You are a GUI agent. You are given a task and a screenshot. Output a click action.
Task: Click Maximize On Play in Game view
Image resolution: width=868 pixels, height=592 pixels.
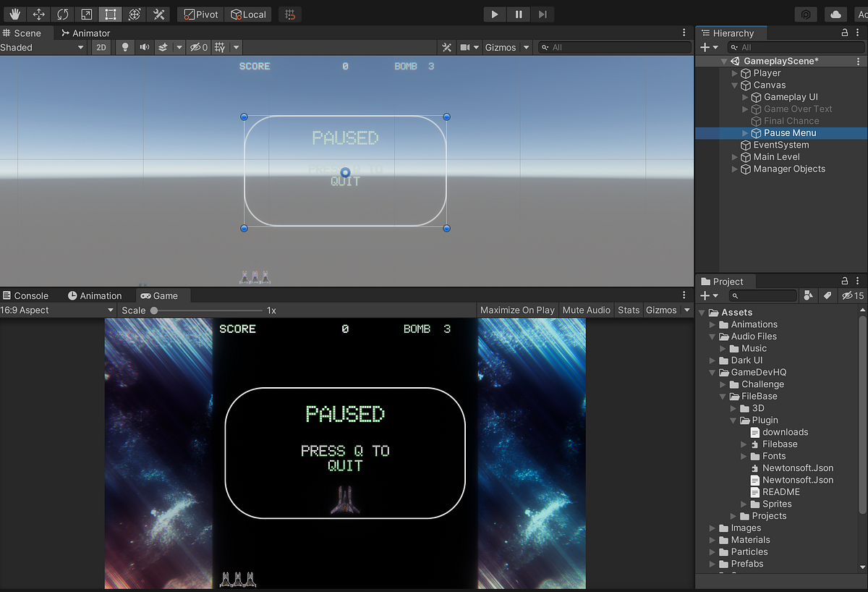click(x=517, y=310)
